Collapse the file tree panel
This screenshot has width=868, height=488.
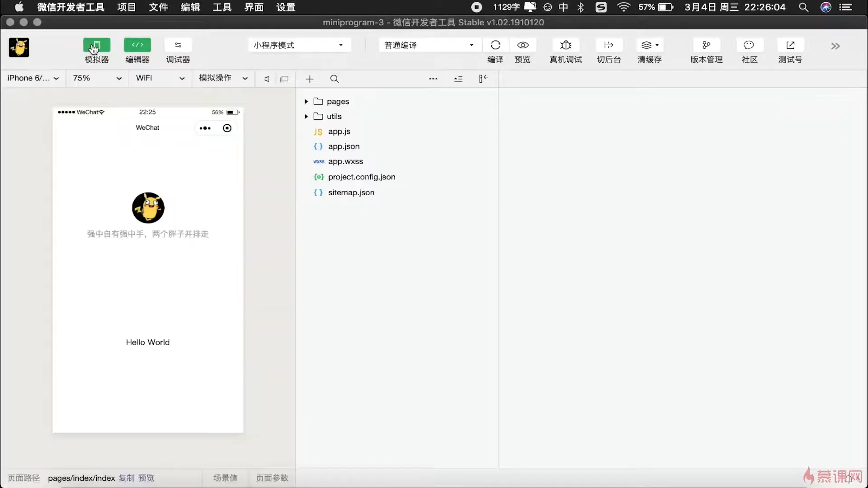pos(483,79)
